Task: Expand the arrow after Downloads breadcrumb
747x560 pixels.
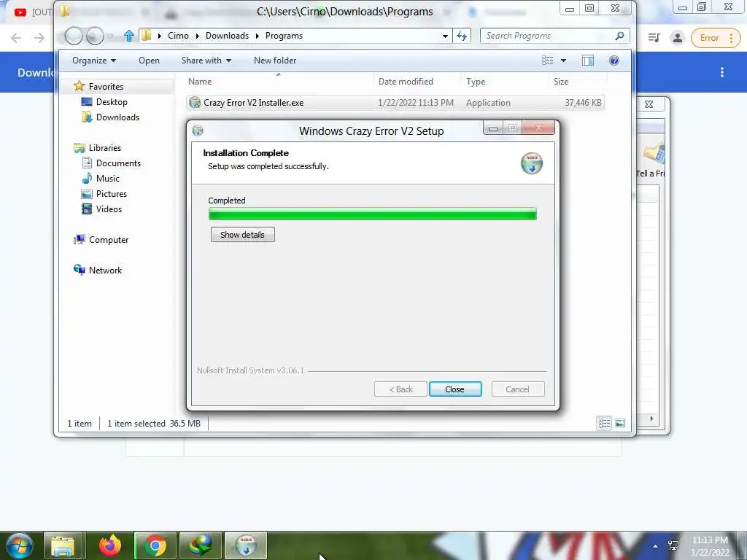Action: 258,36
